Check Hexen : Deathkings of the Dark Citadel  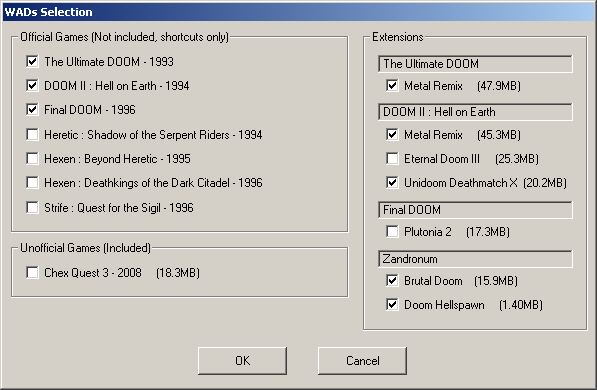[x=32, y=183]
